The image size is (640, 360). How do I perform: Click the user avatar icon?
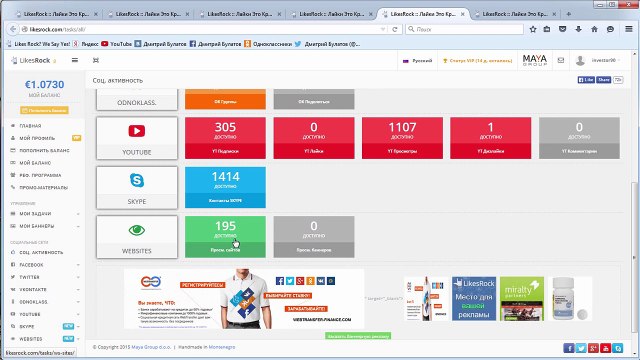point(580,60)
